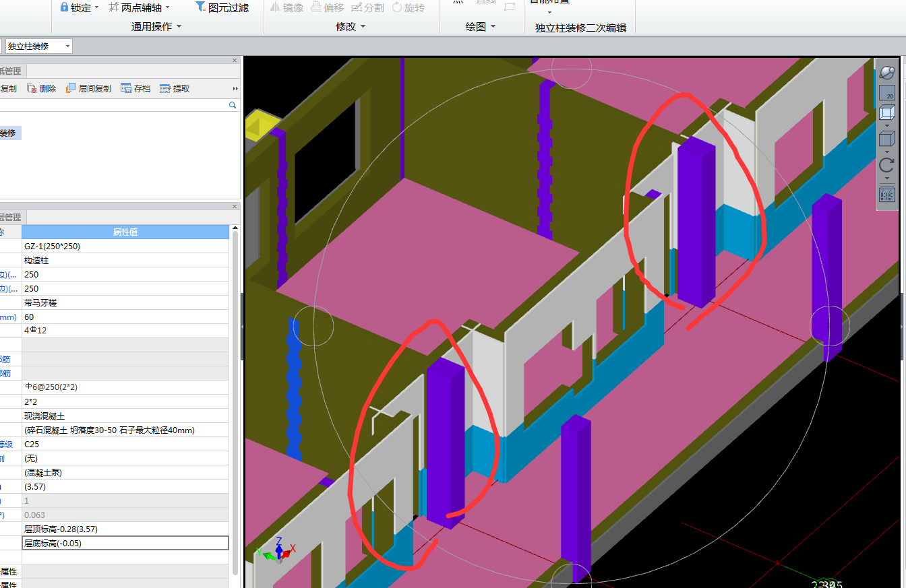Screen dimensions: 906x588
Task: Open the 独立柱装修 component combo box
Action: point(38,46)
